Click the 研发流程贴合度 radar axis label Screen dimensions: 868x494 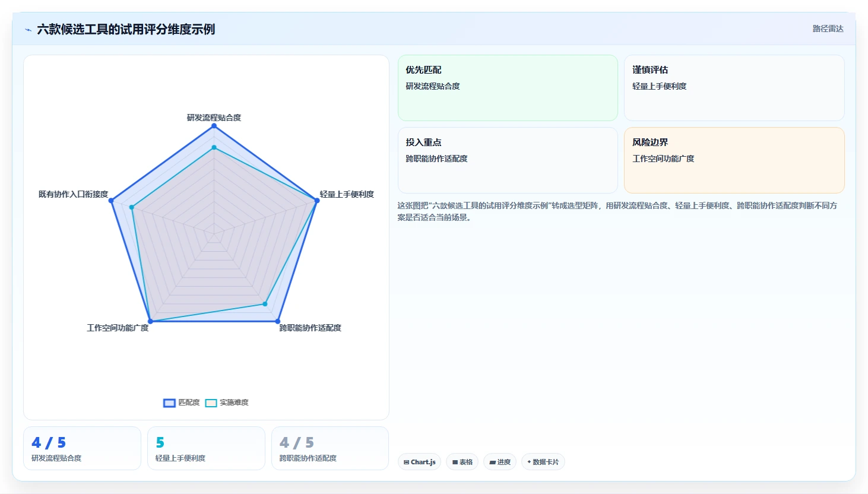point(214,118)
